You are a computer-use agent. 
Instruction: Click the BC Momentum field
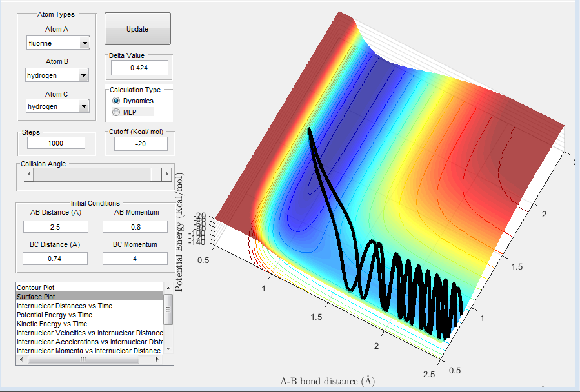pos(135,258)
